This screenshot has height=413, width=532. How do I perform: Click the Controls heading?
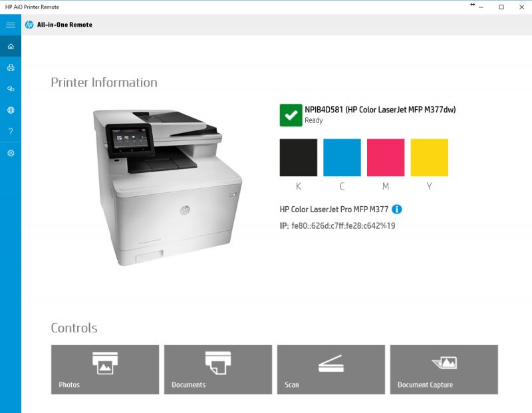click(74, 328)
